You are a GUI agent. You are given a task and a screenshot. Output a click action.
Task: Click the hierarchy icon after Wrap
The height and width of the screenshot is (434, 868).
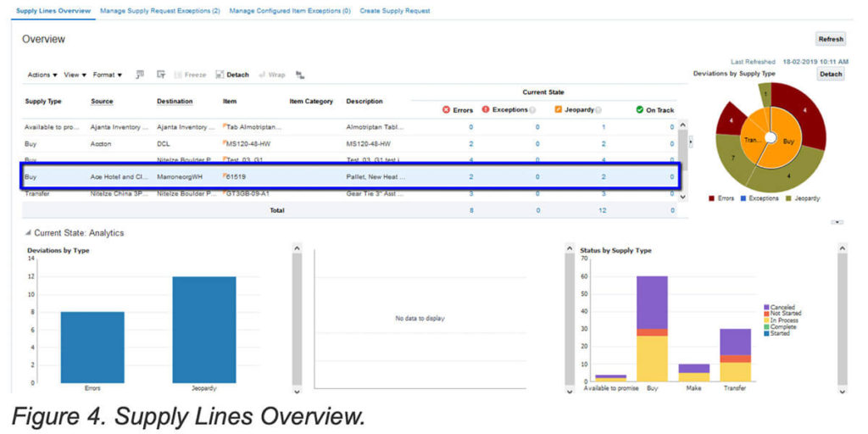coord(300,75)
